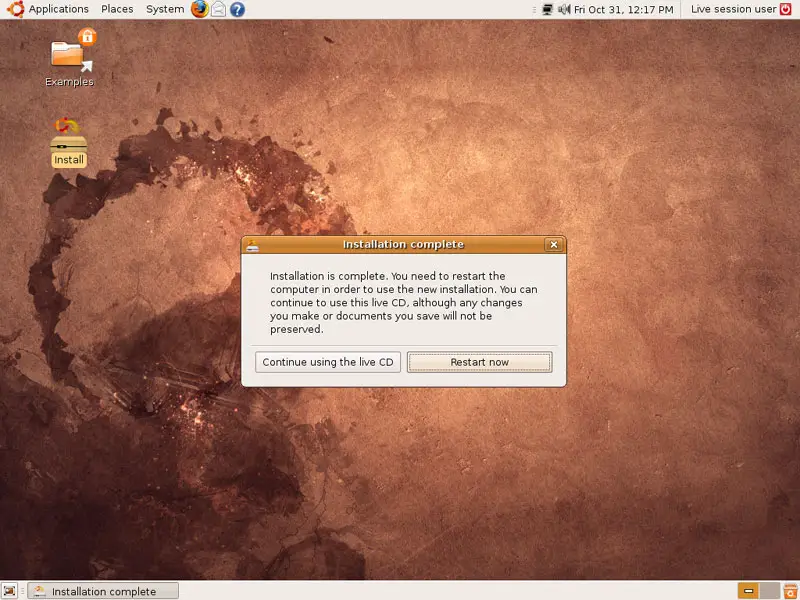Open the Live session user switcher

click(x=733, y=9)
